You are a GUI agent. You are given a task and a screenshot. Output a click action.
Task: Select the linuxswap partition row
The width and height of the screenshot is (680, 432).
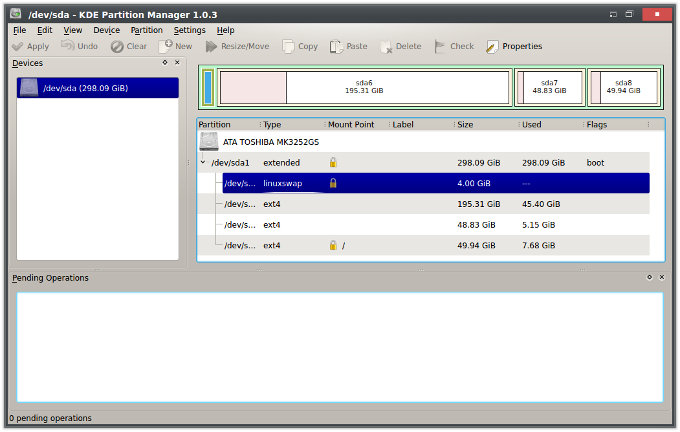(x=436, y=183)
